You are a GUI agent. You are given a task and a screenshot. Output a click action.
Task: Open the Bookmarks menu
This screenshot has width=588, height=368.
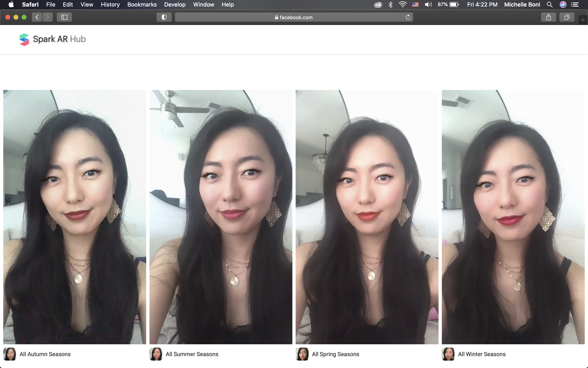click(142, 4)
